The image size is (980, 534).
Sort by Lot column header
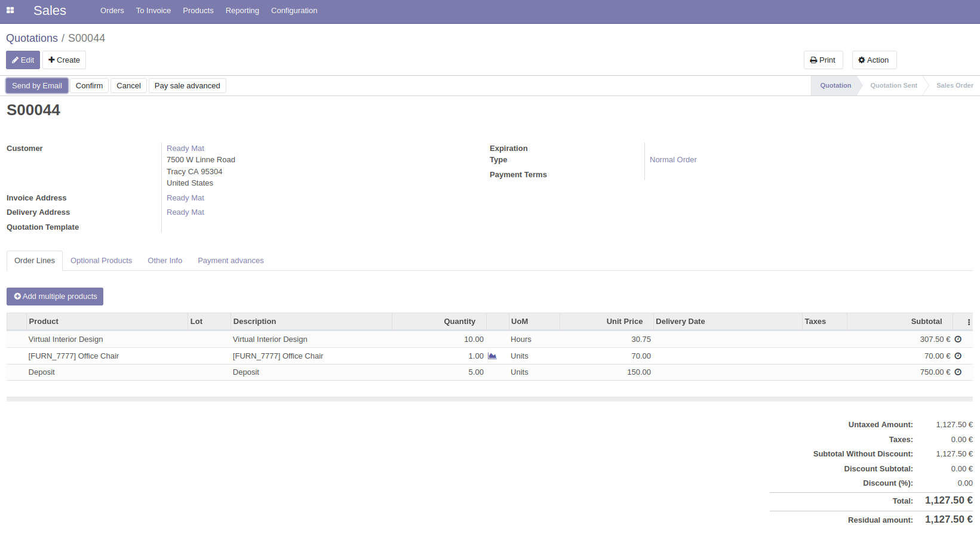pyautogui.click(x=209, y=322)
